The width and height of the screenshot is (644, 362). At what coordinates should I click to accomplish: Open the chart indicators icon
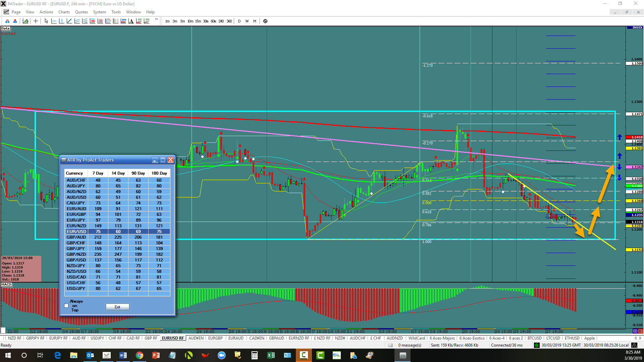click(25, 21)
